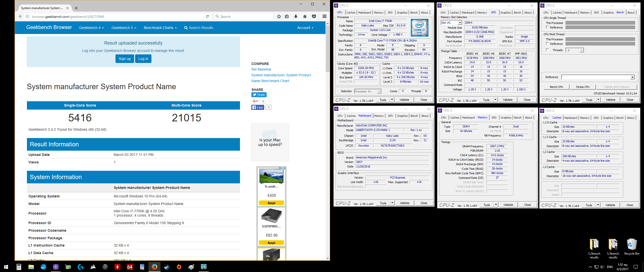The height and width of the screenshot is (272, 644).
Task: Open Steam from the taskbar
Action: pos(167,267)
